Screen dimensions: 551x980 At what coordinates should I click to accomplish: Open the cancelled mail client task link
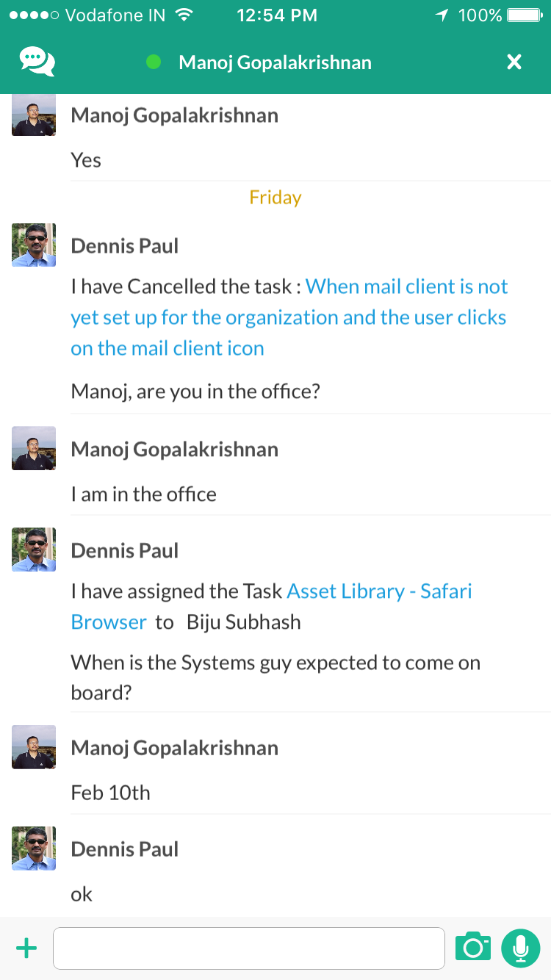click(289, 317)
